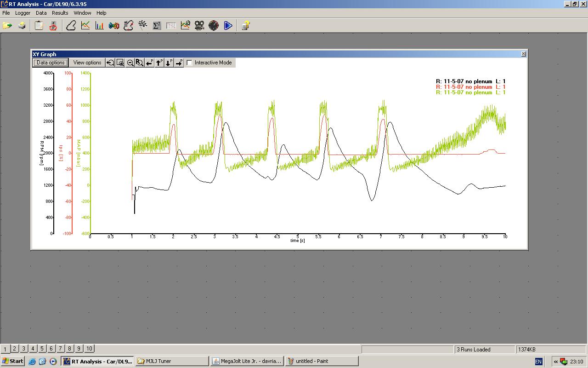Switch to workspace tab 9
This screenshot has height=368, width=588.
79,349
